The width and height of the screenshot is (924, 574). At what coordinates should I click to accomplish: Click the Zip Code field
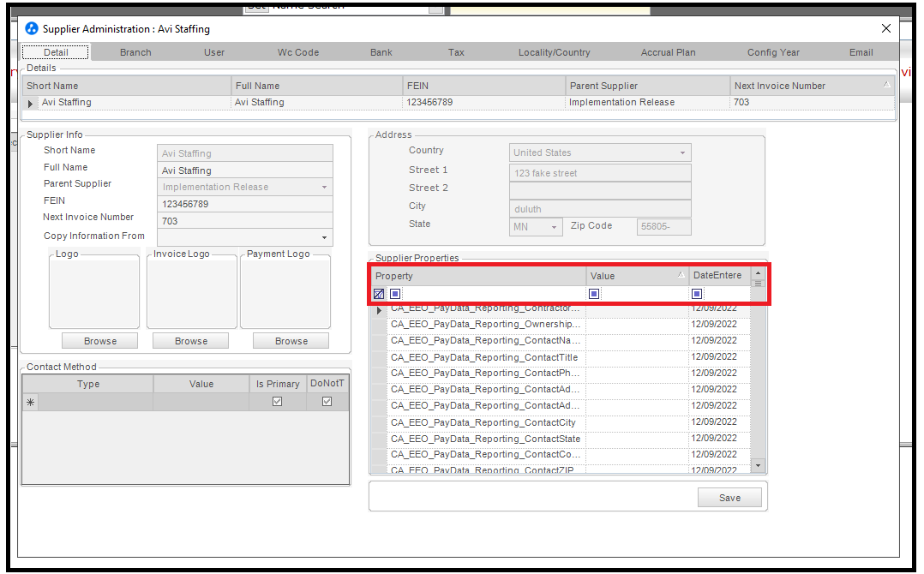click(663, 227)
